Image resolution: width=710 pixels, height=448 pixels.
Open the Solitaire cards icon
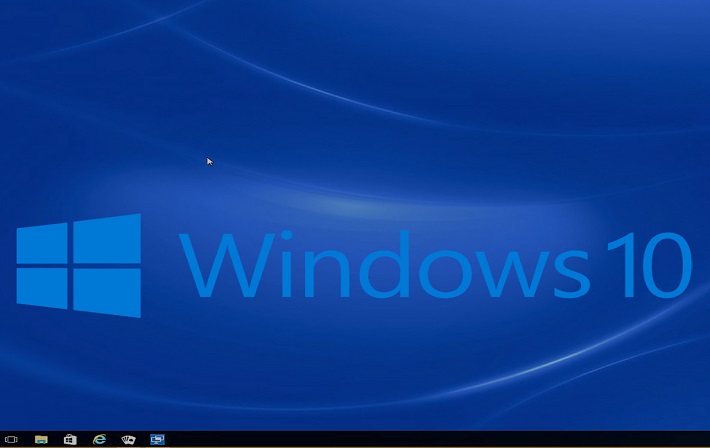(128, 439)
